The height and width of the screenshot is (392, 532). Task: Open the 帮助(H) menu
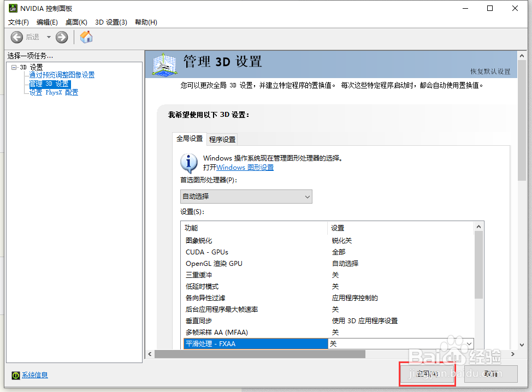click(146, 22)
